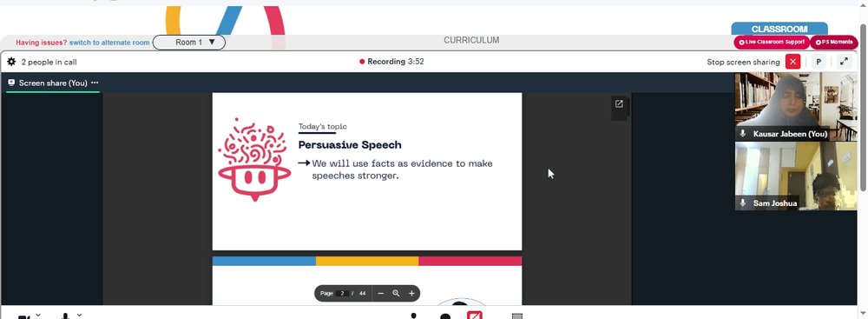Open Screen share tab options ellipsis
The width and height of the screenshot is (868, 319).
pyautogui.click(x=95, y=83)
